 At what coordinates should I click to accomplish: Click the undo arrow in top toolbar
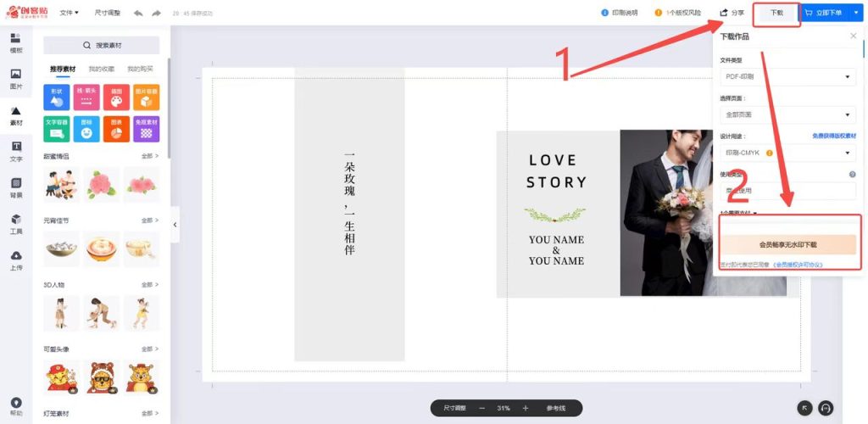click(x=138, y=13)
